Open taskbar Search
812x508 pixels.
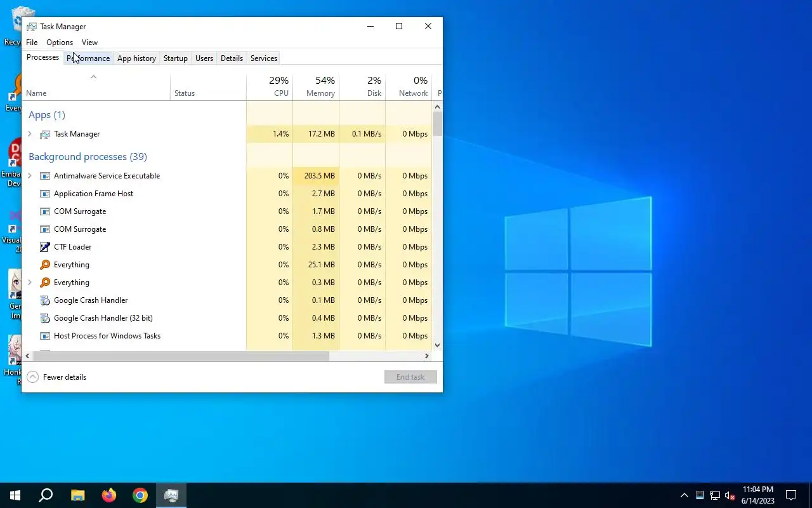[x=46, y=495]
